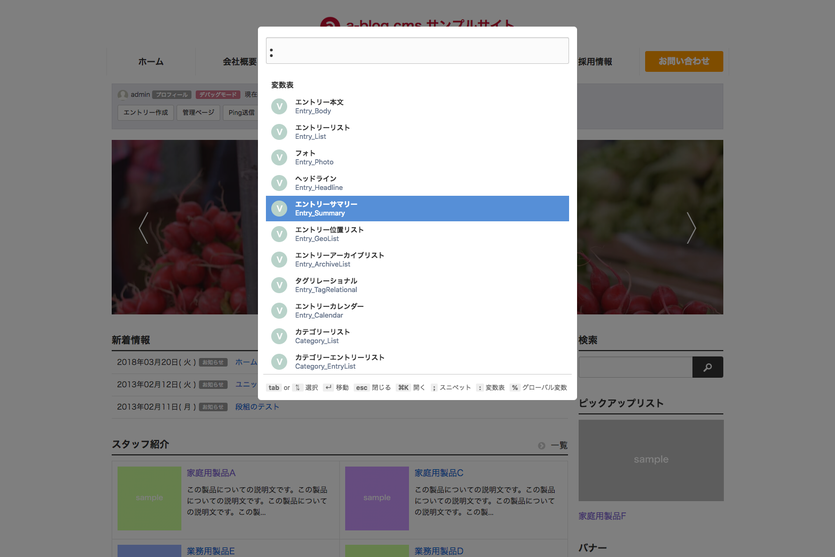The height and width of the screenshot is (557, 835).
Task: Click the orange お問い合わせ button
Action: click(684, 61)
